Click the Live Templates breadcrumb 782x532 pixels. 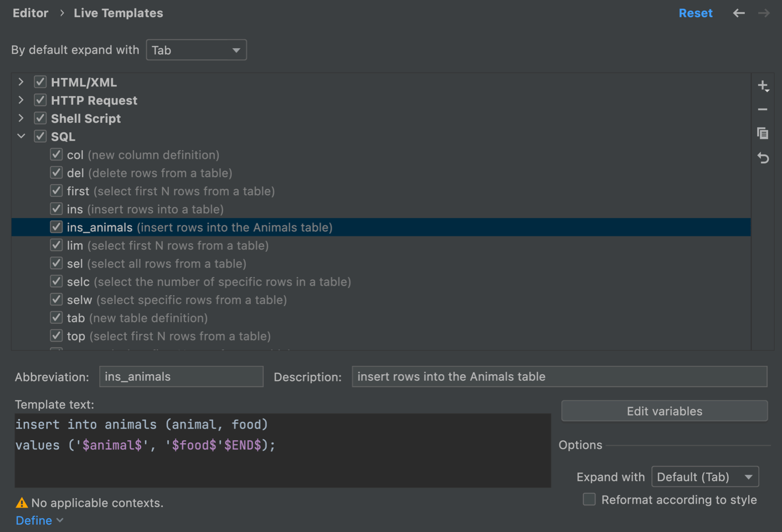[118, 13]
